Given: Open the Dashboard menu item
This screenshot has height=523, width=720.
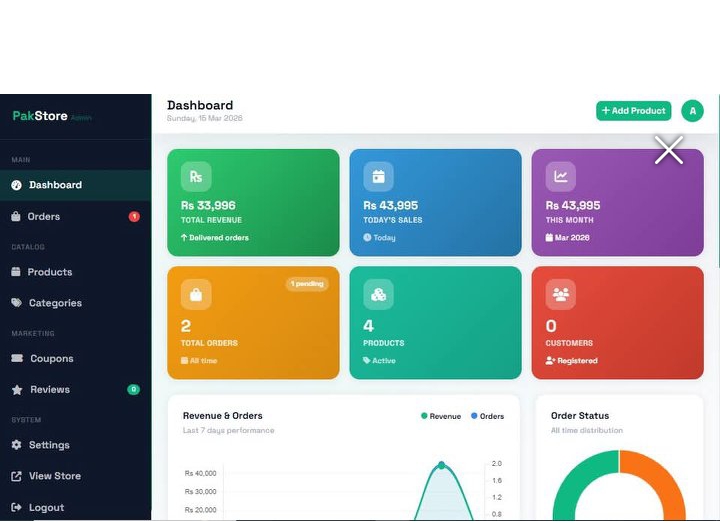Looking at the screenshot, I should pyautogui.click(x=75, y=185).
